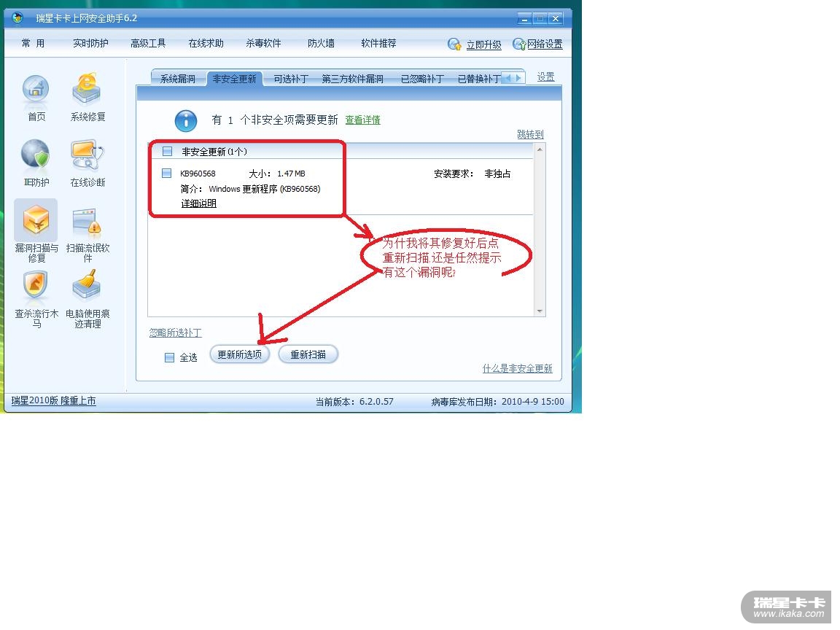This screenshot has width=840, height=630.
Task: Open the 软件推荐 menu
Action: (378, 44)
